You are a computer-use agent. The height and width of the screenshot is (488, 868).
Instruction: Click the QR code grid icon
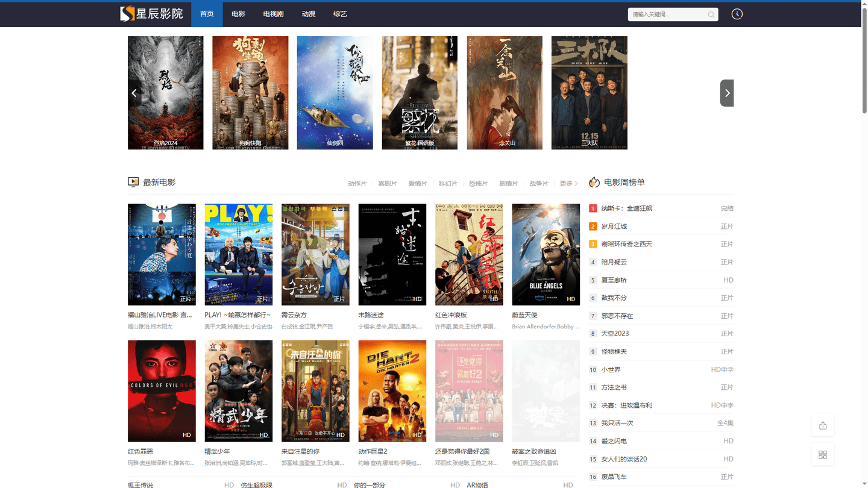pyautogui.click(x=823, y=454)
